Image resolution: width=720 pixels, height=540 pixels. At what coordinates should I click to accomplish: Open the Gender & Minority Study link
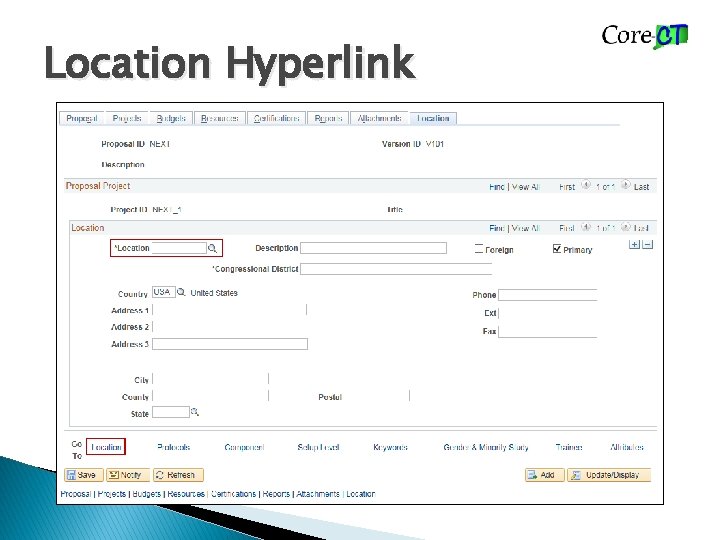coord(486,447)
